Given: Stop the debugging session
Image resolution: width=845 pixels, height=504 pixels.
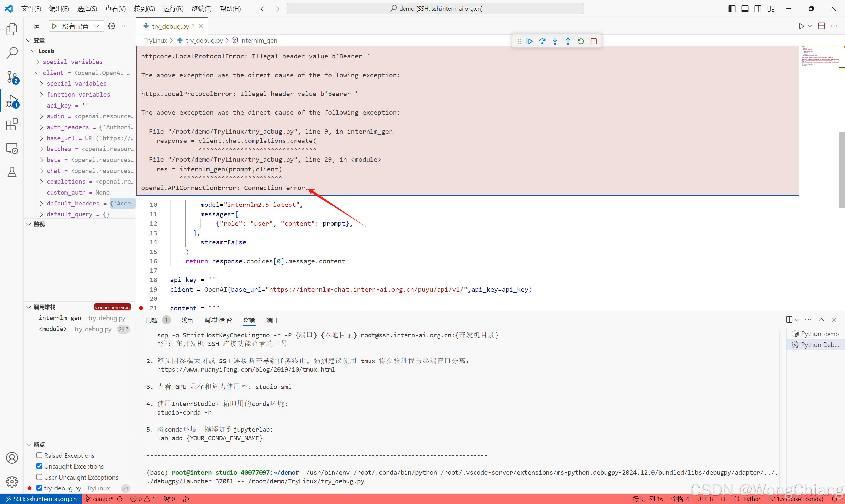Looking at the screenshot, I should point(593,41).
